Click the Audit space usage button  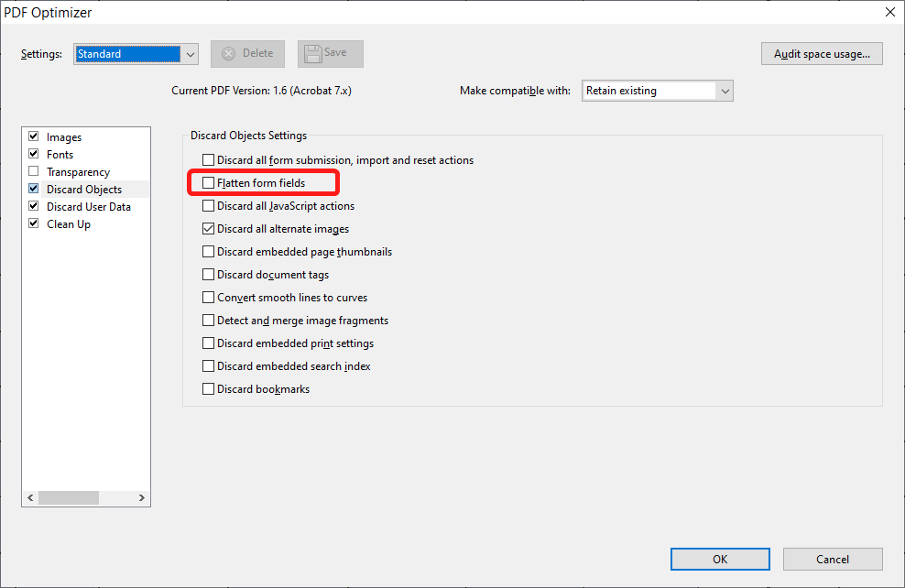pyautogui.click(x=821, y=53)
